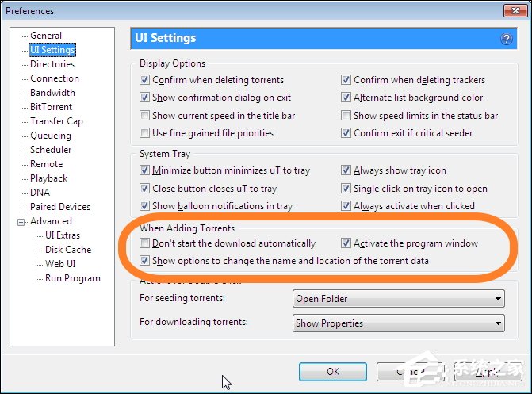Open the help question mark icon
This screenshot has height=394, width=532.
[507, 39]
